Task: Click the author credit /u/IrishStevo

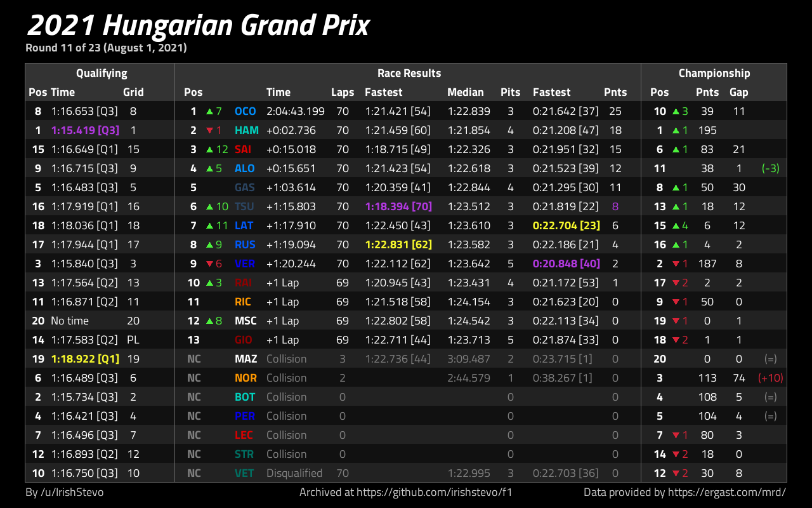Action: [72, 492]
